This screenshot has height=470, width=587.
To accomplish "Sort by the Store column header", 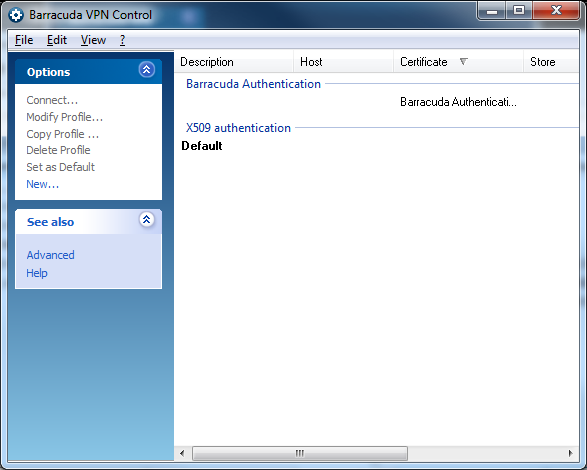I will tap(551, 62).
